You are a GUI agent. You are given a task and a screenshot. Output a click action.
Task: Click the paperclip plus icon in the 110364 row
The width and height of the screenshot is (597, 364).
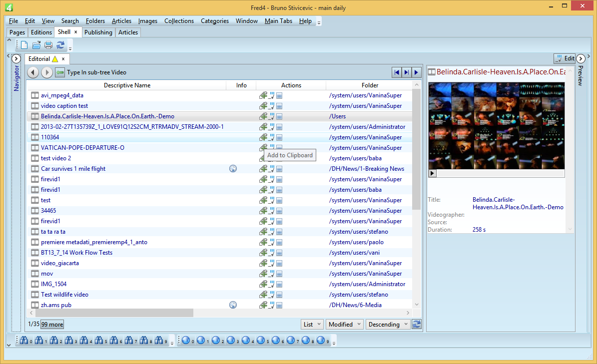coord(263,137)
